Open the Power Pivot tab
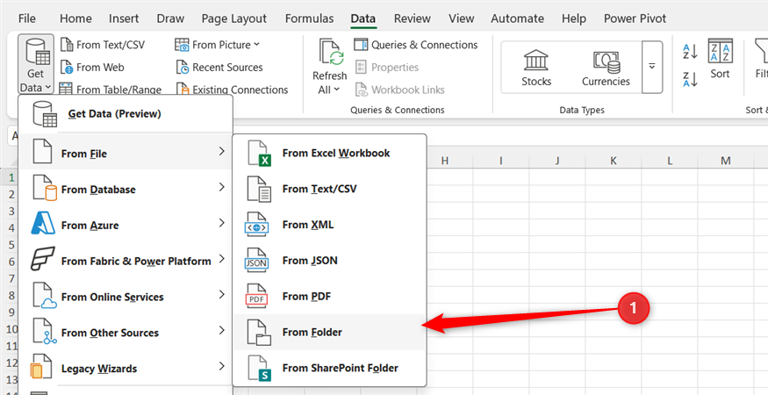 [x=635, y=19]
